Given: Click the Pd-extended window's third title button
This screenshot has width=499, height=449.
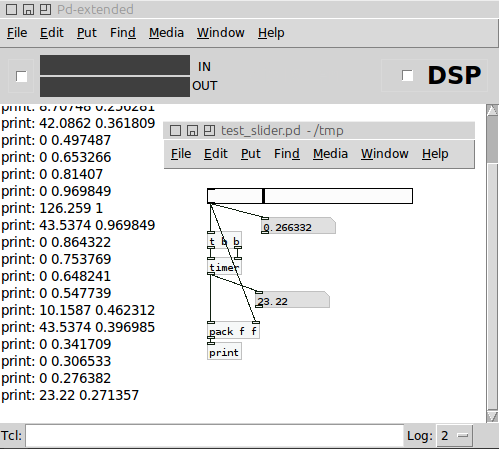Looking at the screenshot, I should 45,10.
